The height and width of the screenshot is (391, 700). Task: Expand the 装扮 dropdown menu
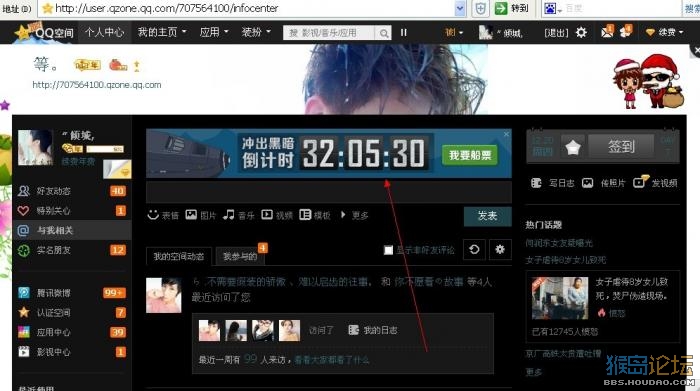256,32
